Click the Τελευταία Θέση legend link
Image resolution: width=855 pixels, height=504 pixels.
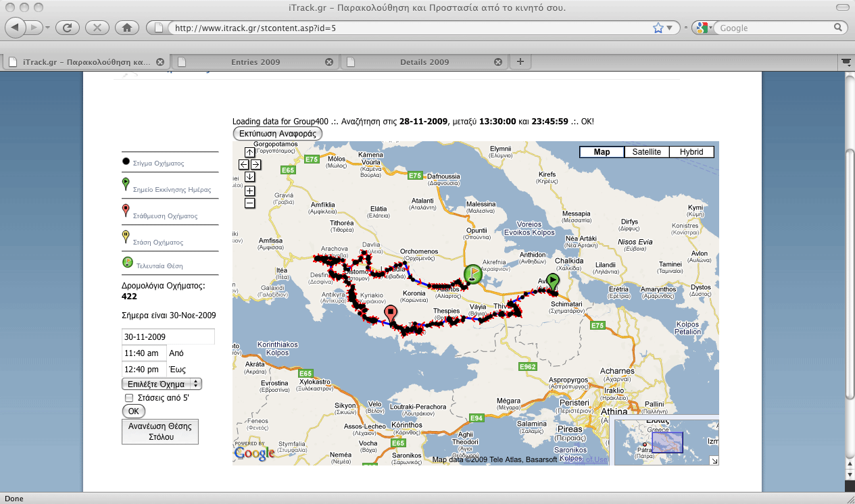click(159, 266)
